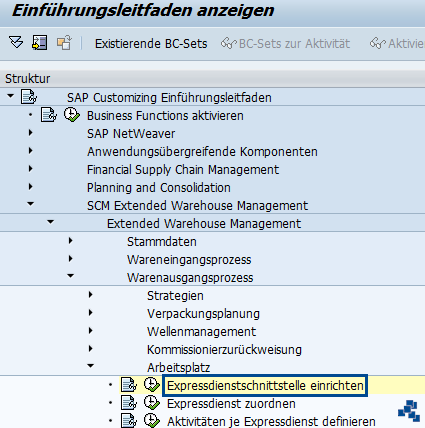This screenshot has height=428, width=425.
Task: Select the Kommissionierzurückweisung tree entry
Action: click(224, 350)
